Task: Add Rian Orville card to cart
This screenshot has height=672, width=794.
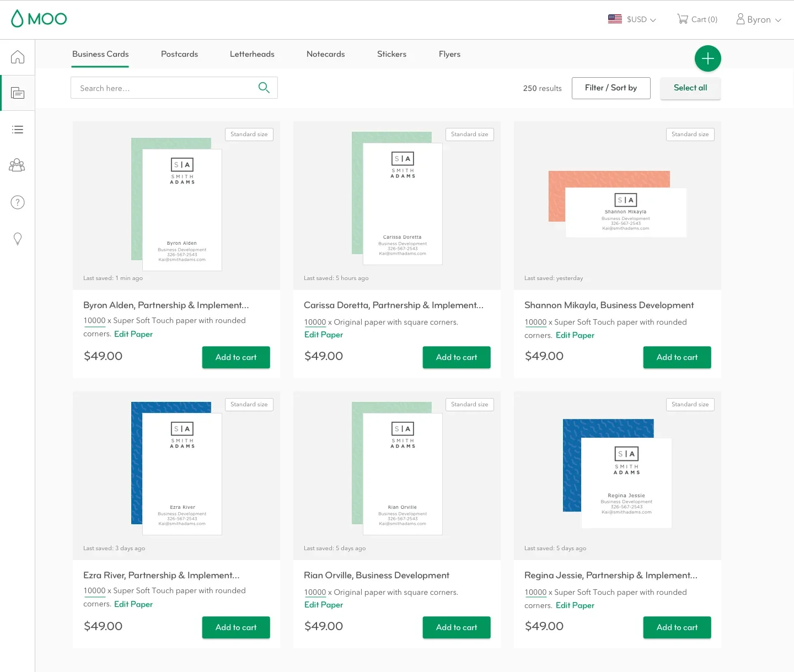Action: pos(457,627)
